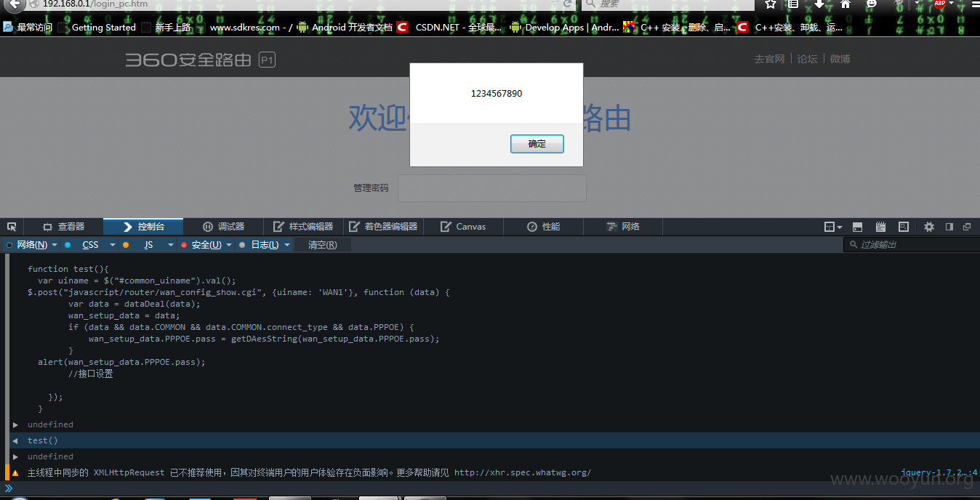Expand the 安全(U) filter dropdown arrow

[x=229, y=245]
